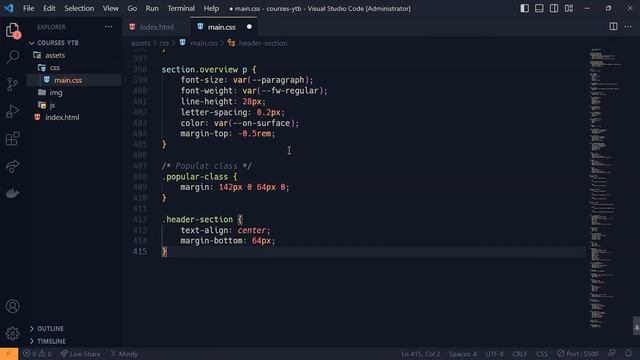Toggle the Secondary Side Bar layout icon
The height and width of the screenshot is (360, 640).
(x=554, y=8)
